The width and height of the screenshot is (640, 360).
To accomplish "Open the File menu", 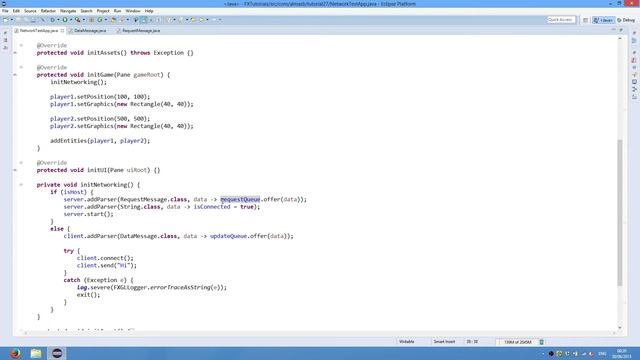I will point(5,11).
